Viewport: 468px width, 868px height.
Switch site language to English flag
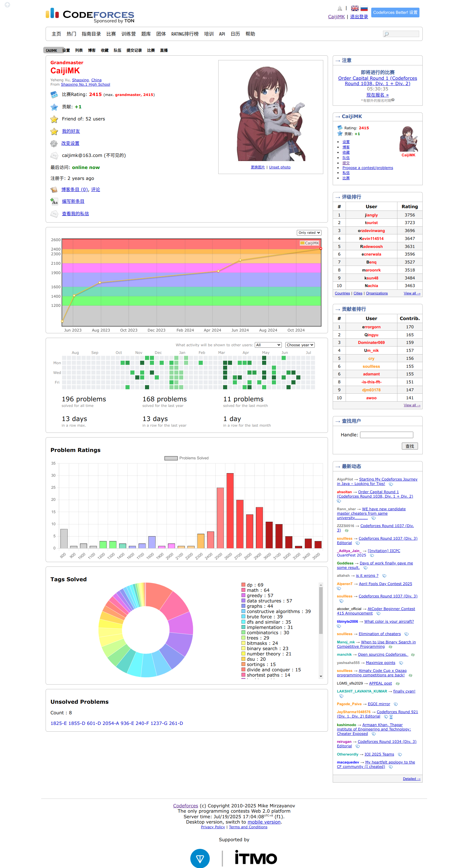click(x=354, y=9)
